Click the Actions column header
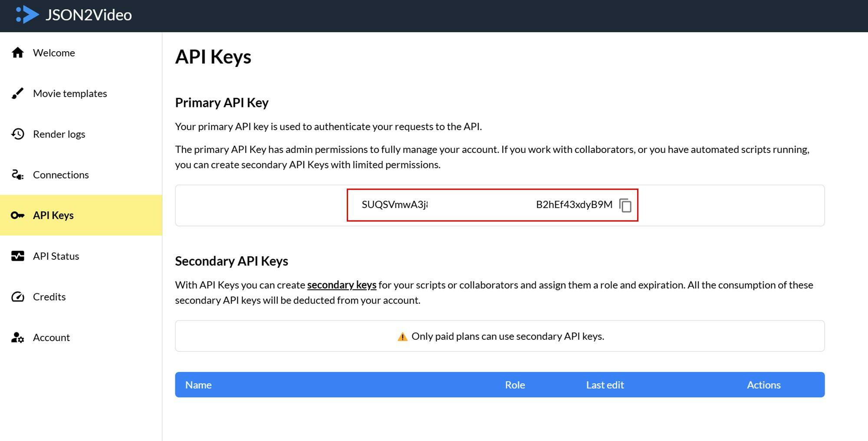 (x=763, y=385)
